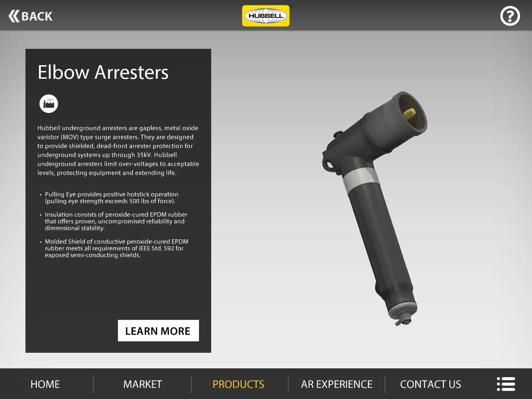Tap the elbow arrester 3D model
The image size is (532, 399).
pos(375,208)
